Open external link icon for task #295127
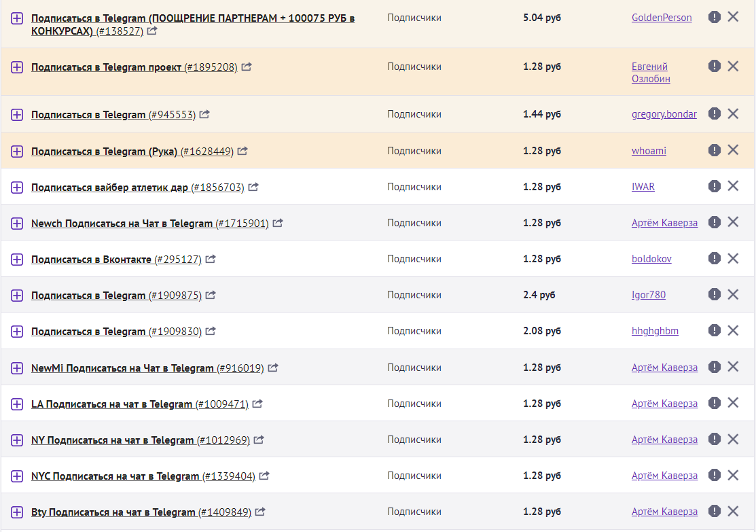The height and width of the screenshot is (532, 756). click(210, 259)
